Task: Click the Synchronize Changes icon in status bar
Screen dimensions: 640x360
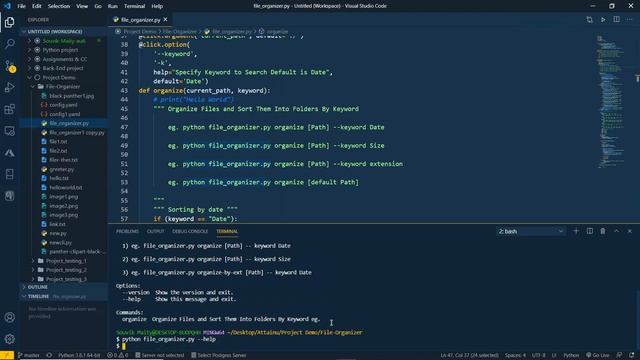Action: [x=49, y=355]
